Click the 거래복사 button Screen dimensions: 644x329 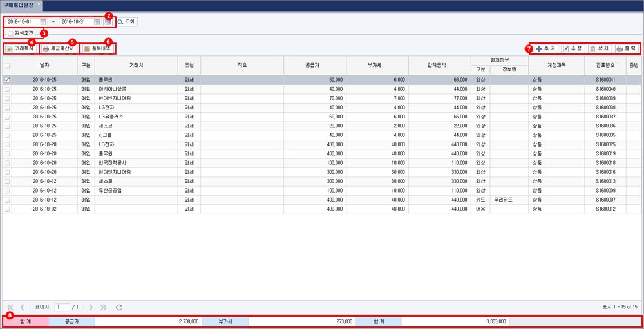click(21, 49)
